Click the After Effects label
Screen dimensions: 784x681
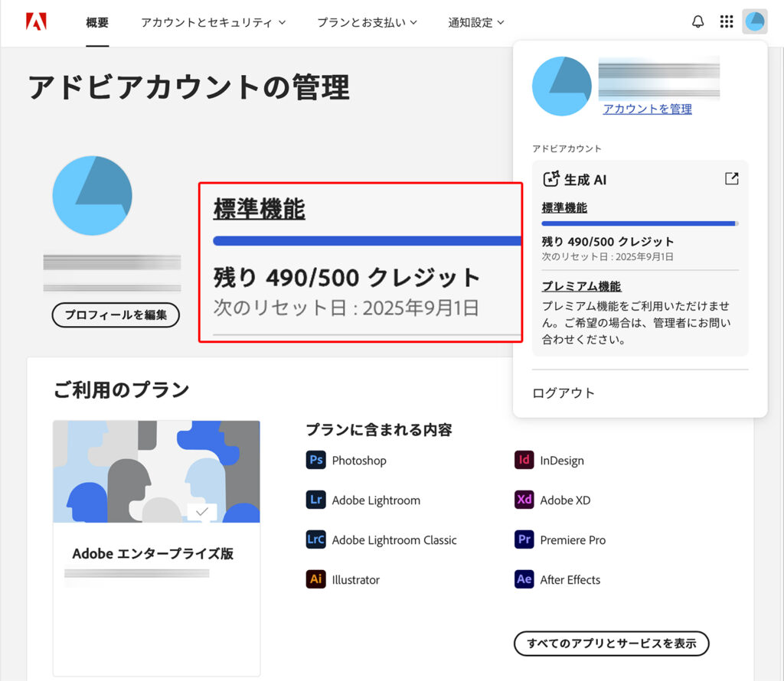[570, 579]
